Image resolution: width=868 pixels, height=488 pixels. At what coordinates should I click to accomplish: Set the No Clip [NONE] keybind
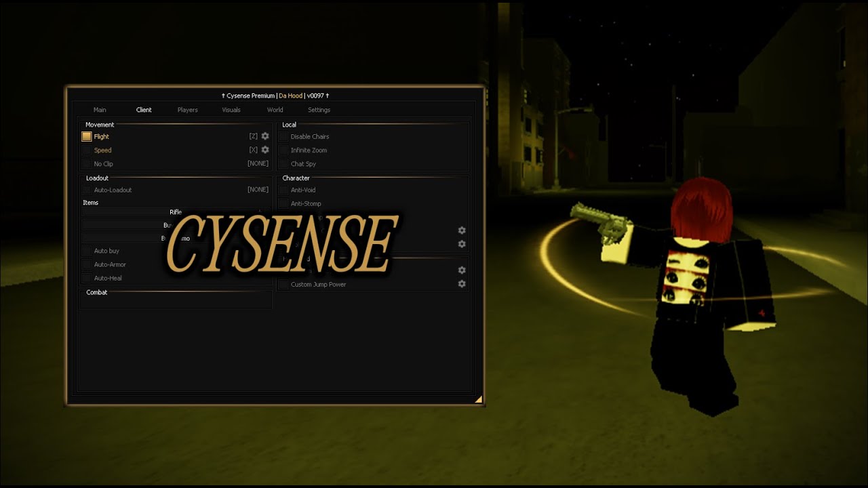pyautogui.click(x=258, y=163)
